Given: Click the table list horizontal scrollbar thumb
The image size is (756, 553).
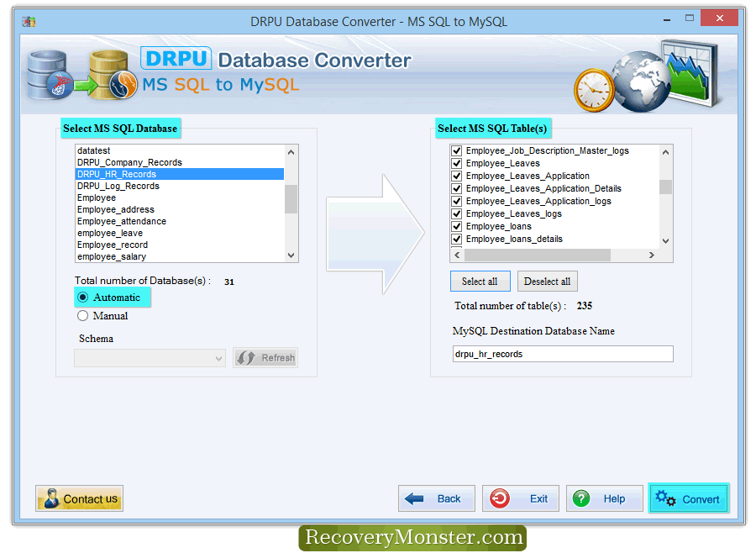Looking at the screenshot, I should tap(538, 255).
